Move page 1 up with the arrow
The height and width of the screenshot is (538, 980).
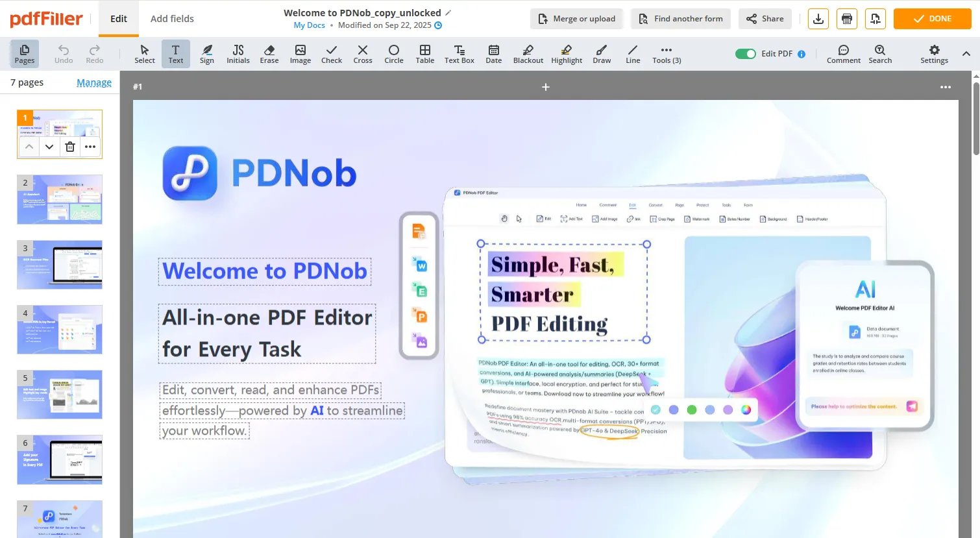[29, 147]
